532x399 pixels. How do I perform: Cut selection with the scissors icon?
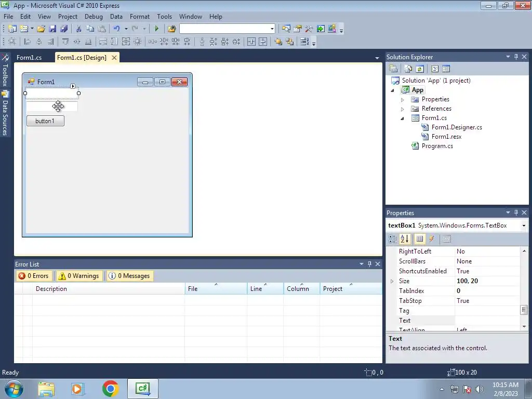78,29
